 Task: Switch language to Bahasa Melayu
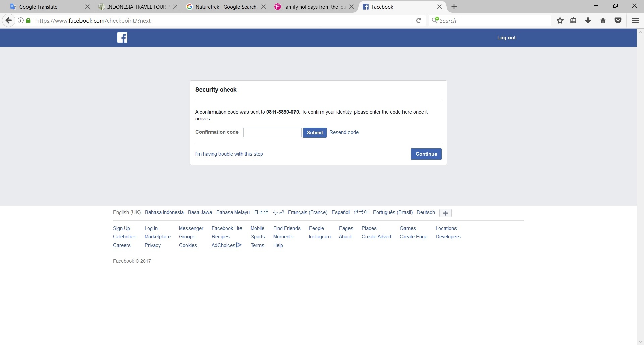pyautogui.click(x=233, y=212)
